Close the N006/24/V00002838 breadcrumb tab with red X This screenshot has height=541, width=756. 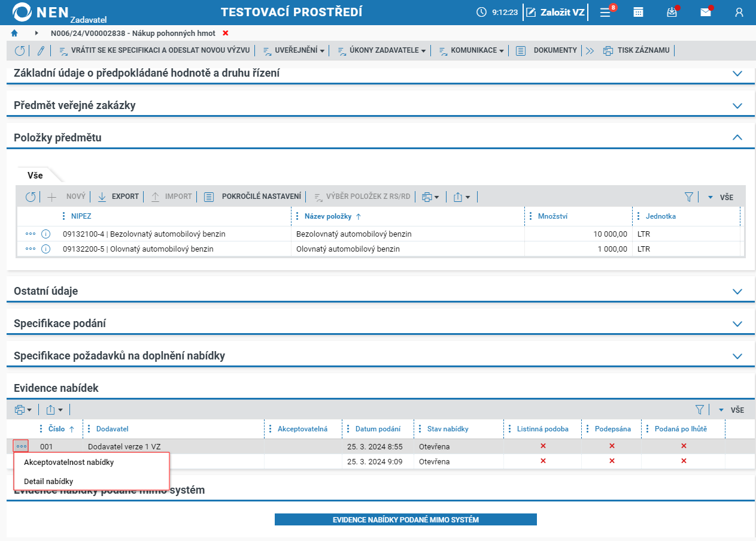click(226, 33)
